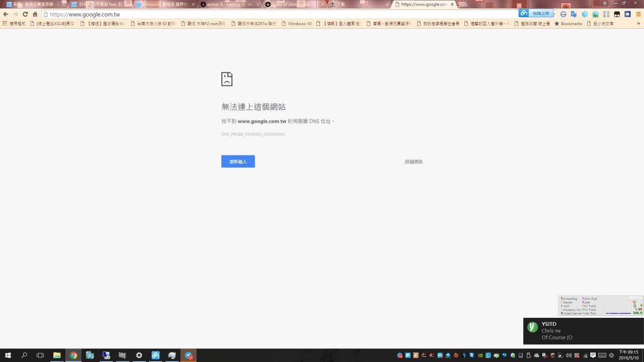This screenshot has width=644, height=362.
Task: Click the Google Translate extension icon
Action: point(574,15)
